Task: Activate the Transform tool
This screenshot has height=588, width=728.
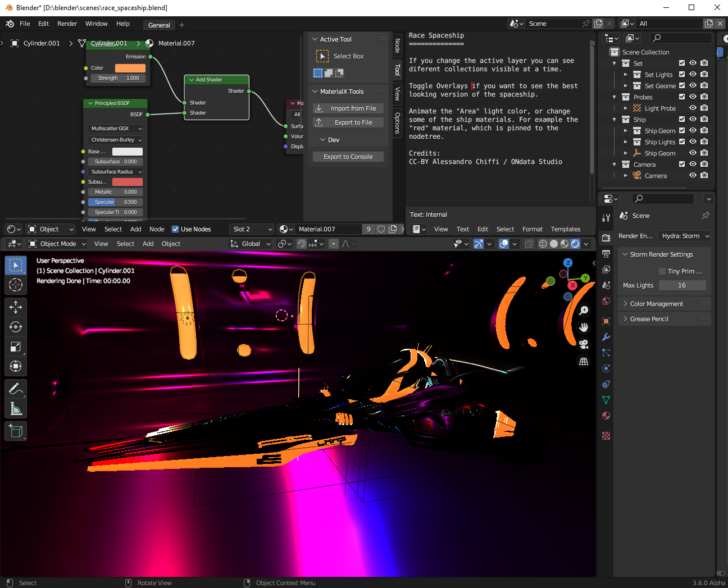Action: [16, 366]
